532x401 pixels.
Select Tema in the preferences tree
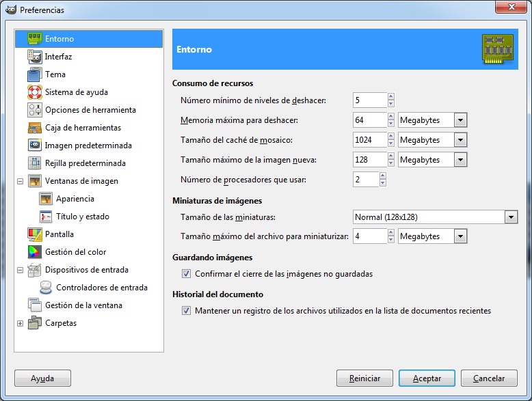click(55, 74)
